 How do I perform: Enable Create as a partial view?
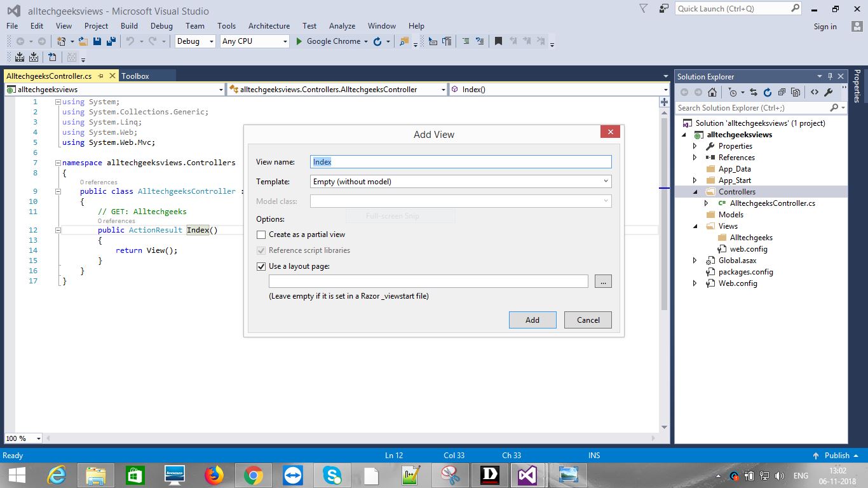coord(261,234)
